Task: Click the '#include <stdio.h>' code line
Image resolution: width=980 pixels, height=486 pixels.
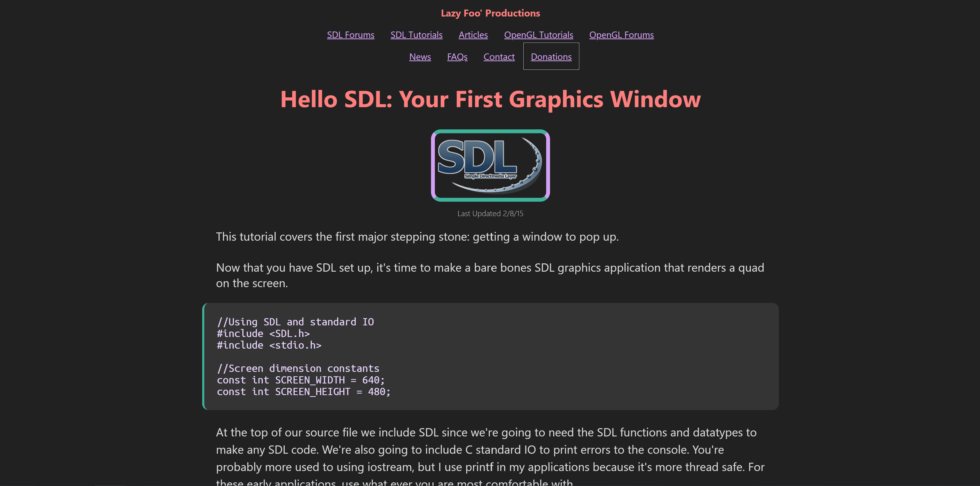Action: point(269,345)
